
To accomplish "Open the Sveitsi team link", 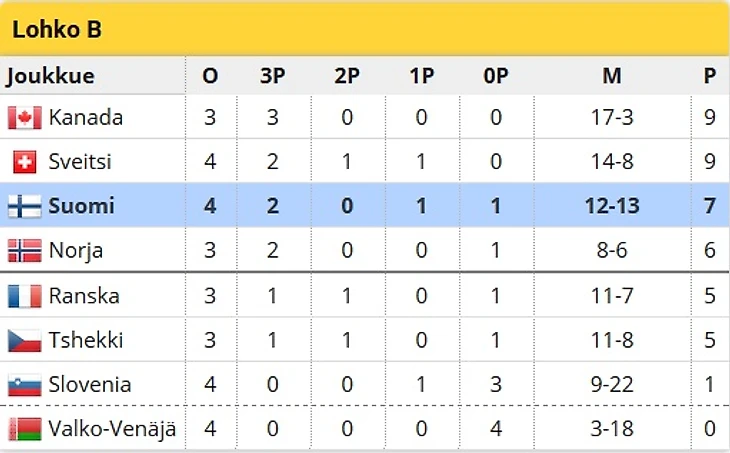I will [x=80, y=162].
